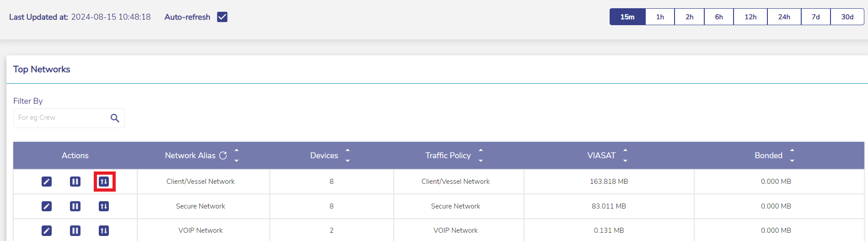The height and width of the screenshot is (241, 868).
Task: Sort table by Devices column
Action: coord(348,155)
